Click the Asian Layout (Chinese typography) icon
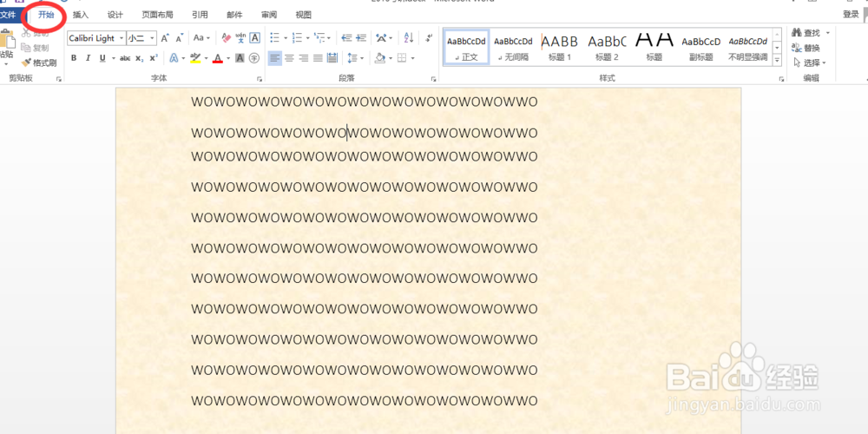The width and height of the screenshot is (868, 434). click(381, 37)
